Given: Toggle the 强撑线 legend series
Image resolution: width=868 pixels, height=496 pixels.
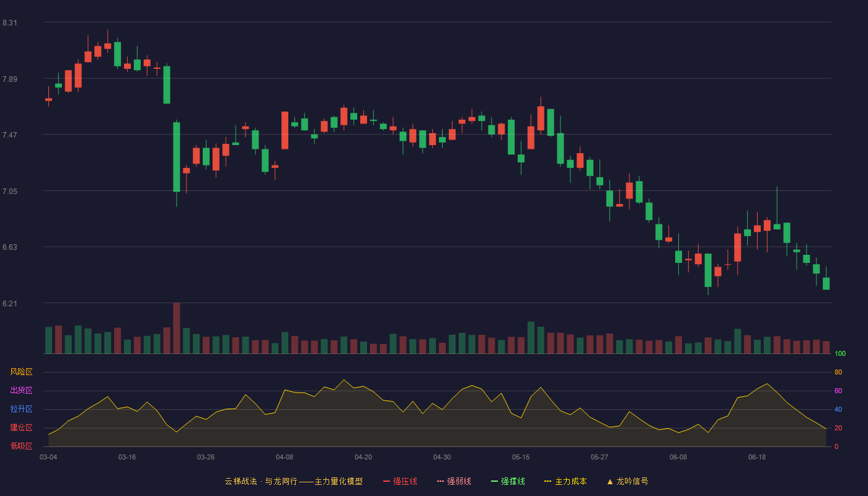Looking at the screenshot, I should pyautogui.click(x=508, y=481).
